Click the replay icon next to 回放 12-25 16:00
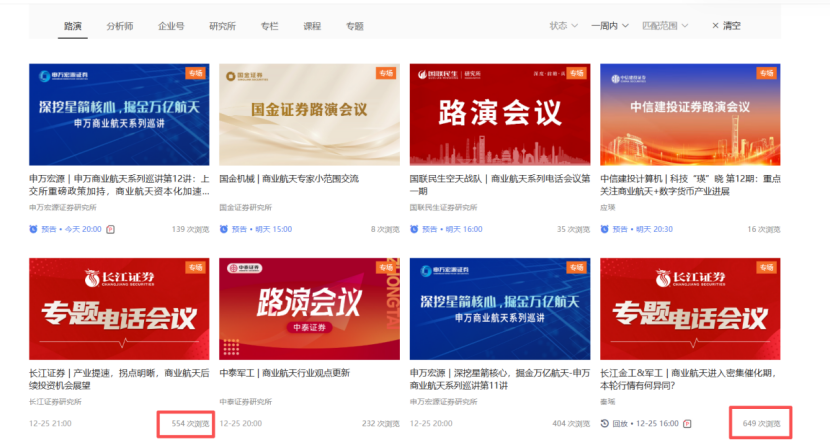The width and height of the screenshot is (830, 445). coord(605,424)
